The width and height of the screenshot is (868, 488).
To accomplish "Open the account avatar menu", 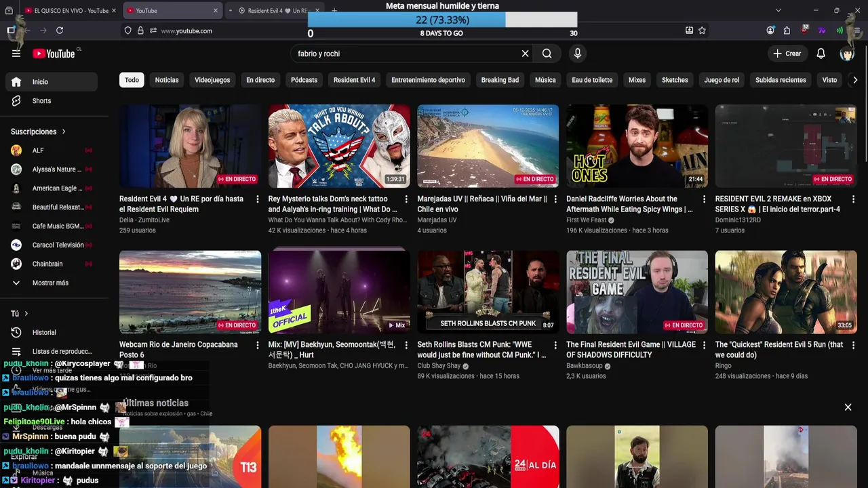I will (x=847, y=54).
